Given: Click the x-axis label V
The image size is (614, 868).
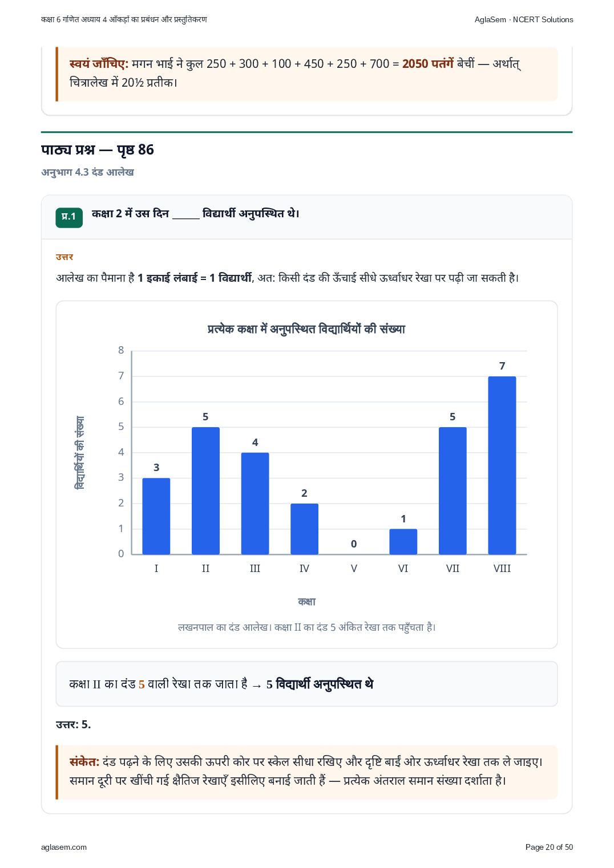Looking at the screenshot, I should point(354,569).
